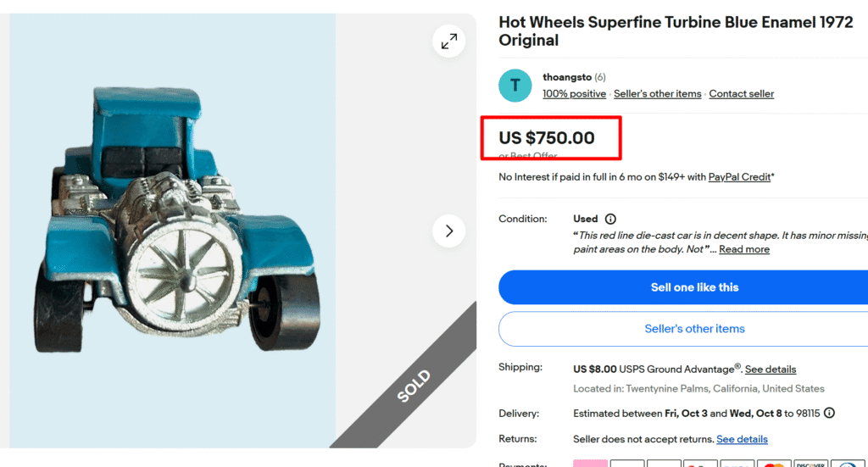The width and height of the screenshot is (868, 467).
Task: Open the delivery estimate info icon
Action: tap(829, 414)
